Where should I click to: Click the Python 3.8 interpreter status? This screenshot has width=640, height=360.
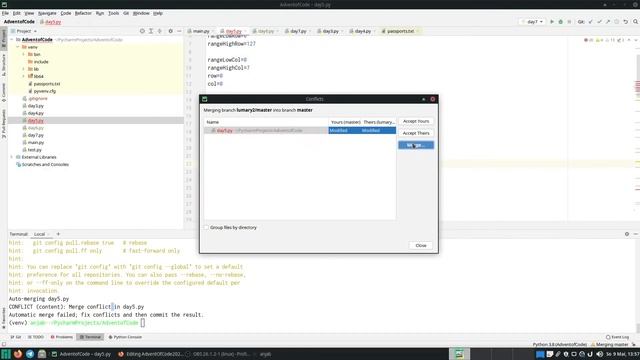(x=560, y=344)
